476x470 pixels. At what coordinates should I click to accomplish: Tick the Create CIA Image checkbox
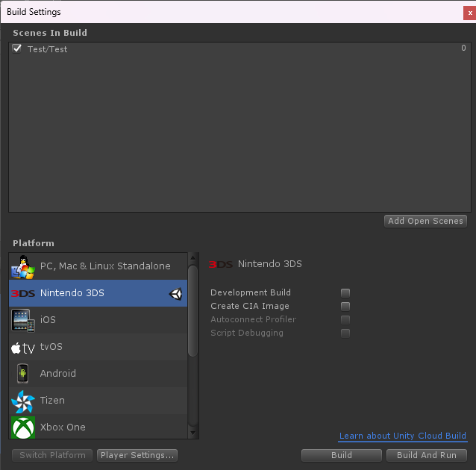click(345, 307)
